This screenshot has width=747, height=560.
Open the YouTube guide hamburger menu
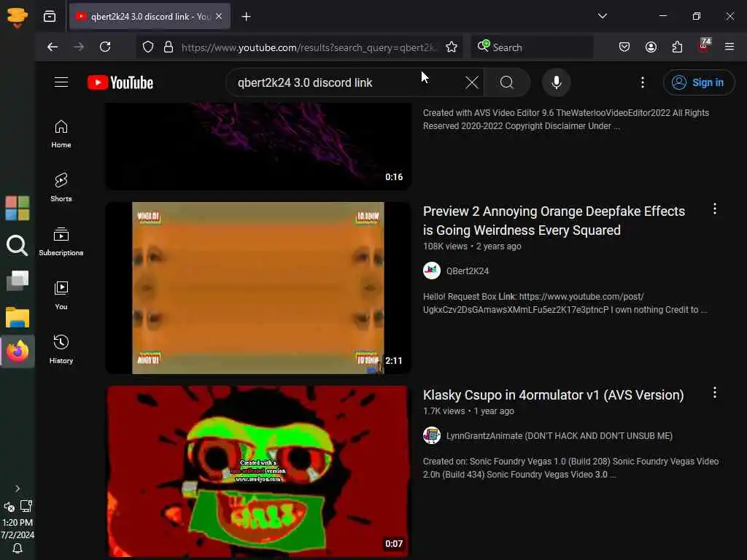point(61,82)
